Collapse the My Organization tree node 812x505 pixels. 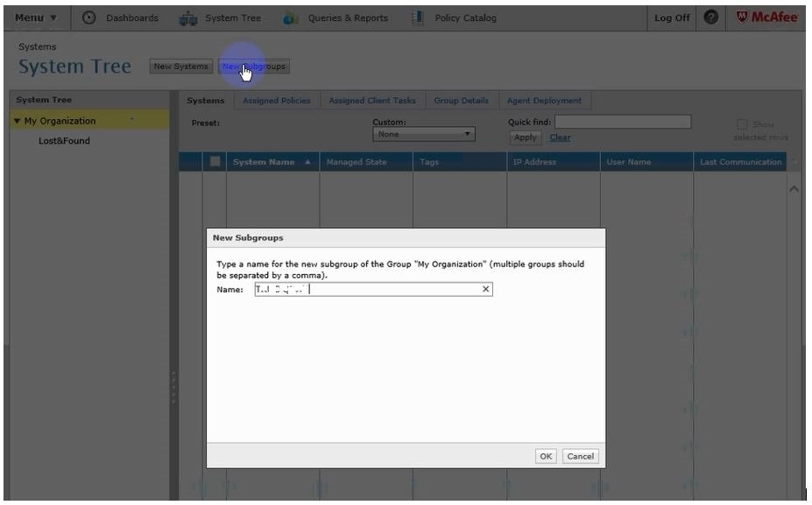coord(18,122)
